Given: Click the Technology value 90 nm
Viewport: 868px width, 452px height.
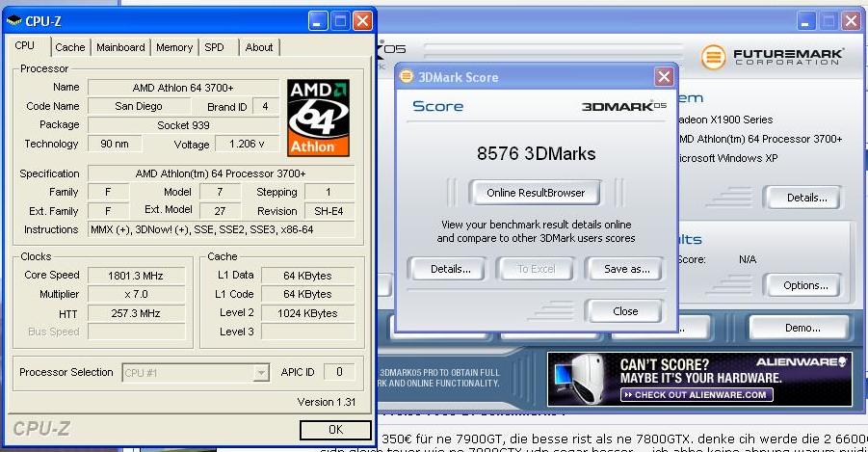Looking at the screenshot, I should [x=115, y=144].
